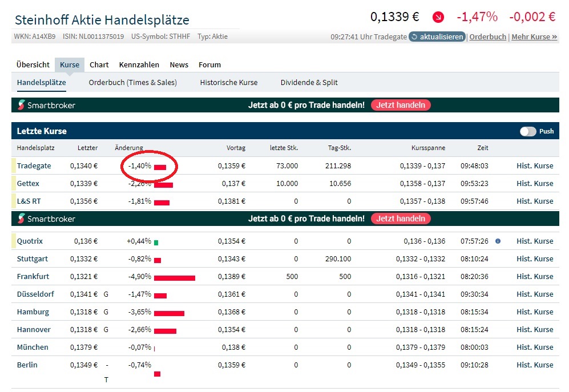Viewport: 569px width, 392px height.
Task: Open Dividende & Split sub-tab
Action: coord(309,82)
